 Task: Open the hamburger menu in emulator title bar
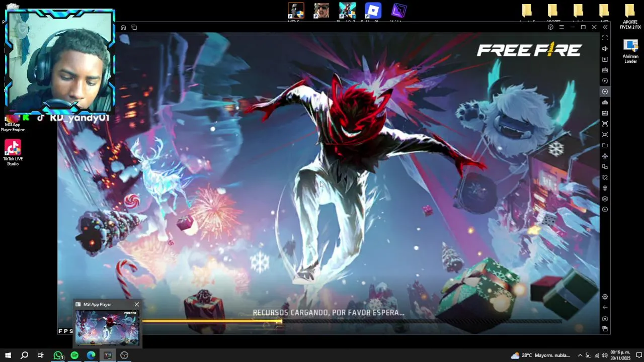pyautogui.click(x=561, y=27)
